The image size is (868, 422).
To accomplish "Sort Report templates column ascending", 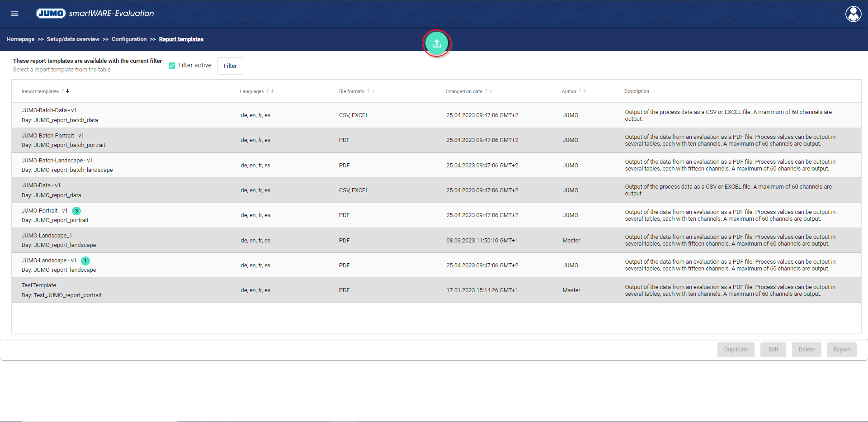I will [x=63, y=91].
